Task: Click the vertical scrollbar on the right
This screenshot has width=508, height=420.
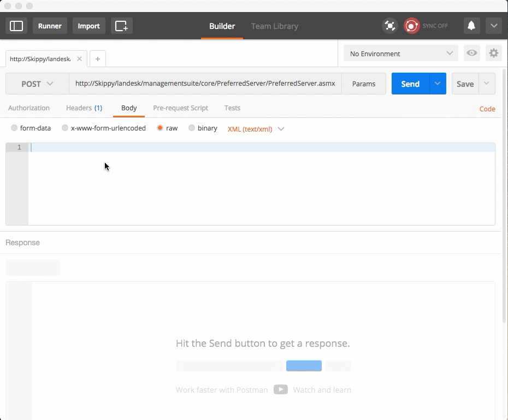Action: pos(504,196)
